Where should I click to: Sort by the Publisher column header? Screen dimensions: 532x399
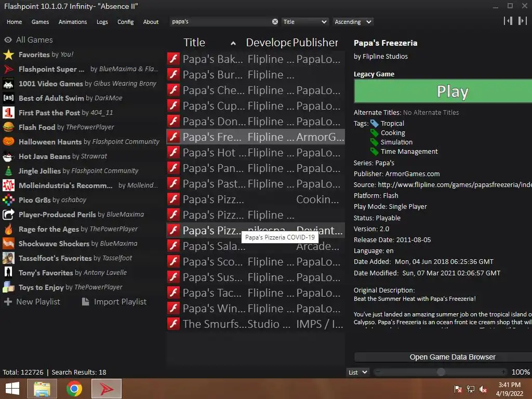click(315, 43)
